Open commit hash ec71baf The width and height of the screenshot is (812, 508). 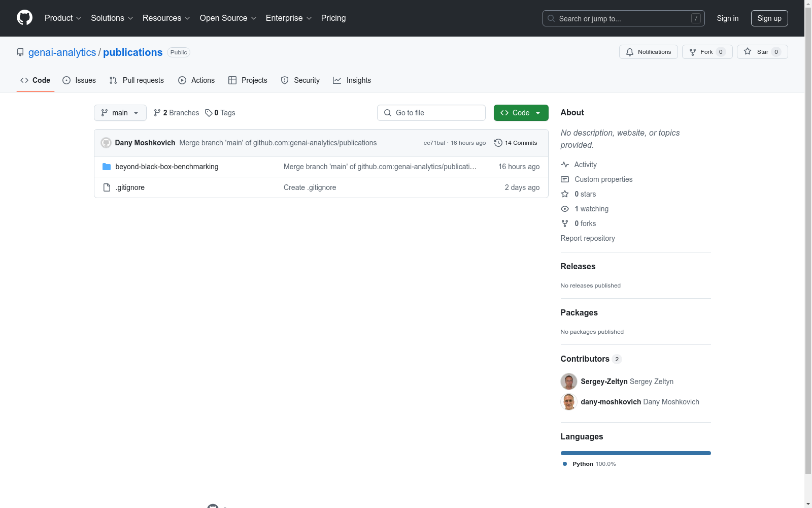[x=434, y=143]
